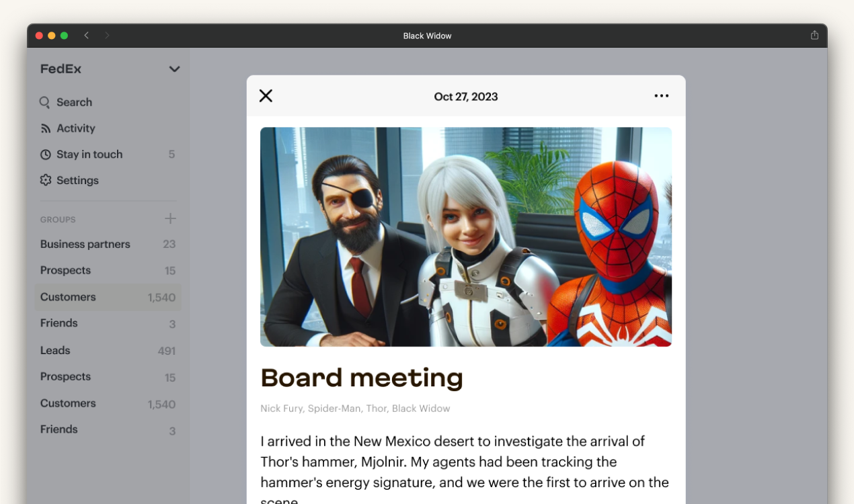Open the FedEx workspace name
Viewport: 854px width, 504px height.
click(x=61, y=69)
